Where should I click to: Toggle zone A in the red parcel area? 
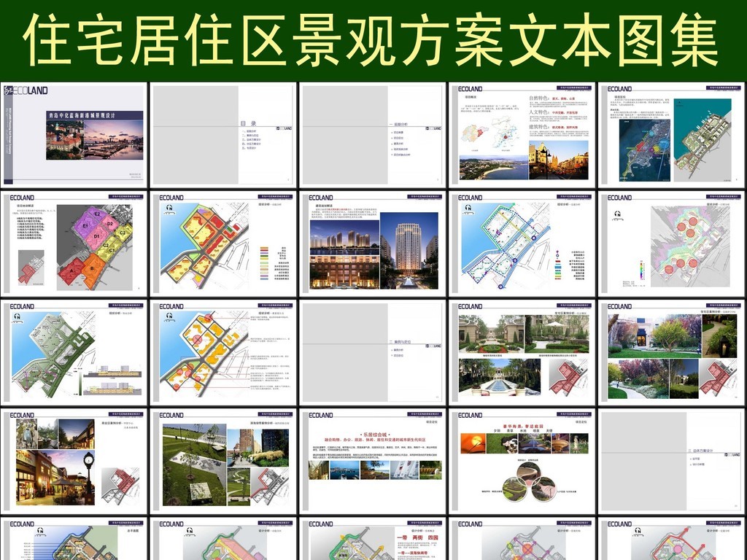click(71, 271)
